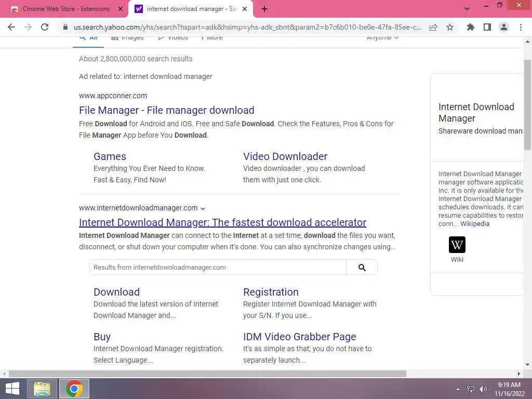Open the Windows Start menu
This screenshot has height=399, width=532.
(12, 389)
